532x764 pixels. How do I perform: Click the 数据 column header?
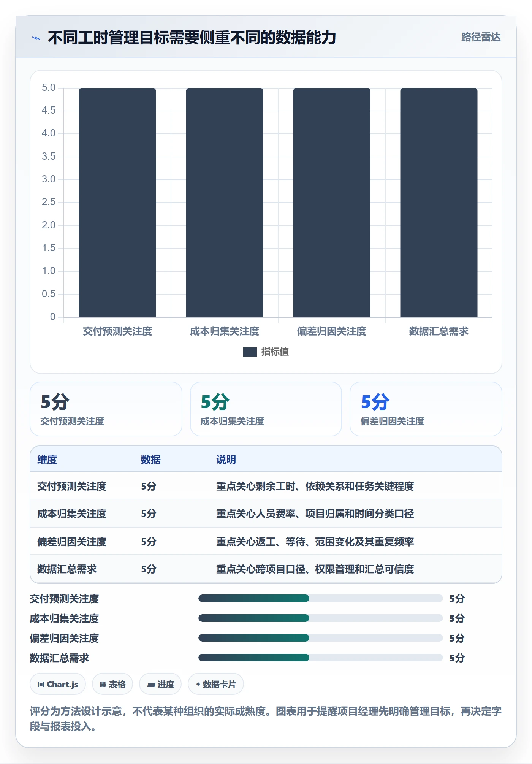[151, 460]
